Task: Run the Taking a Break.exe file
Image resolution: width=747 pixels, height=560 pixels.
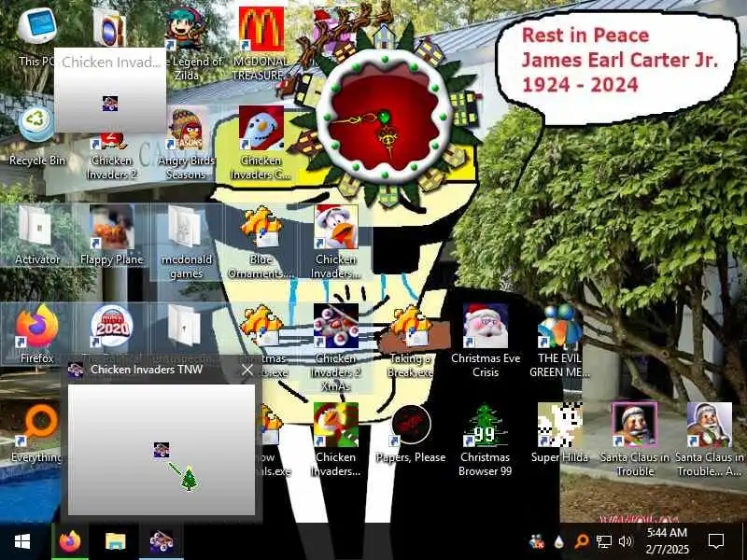Action: tap(411, 341)
